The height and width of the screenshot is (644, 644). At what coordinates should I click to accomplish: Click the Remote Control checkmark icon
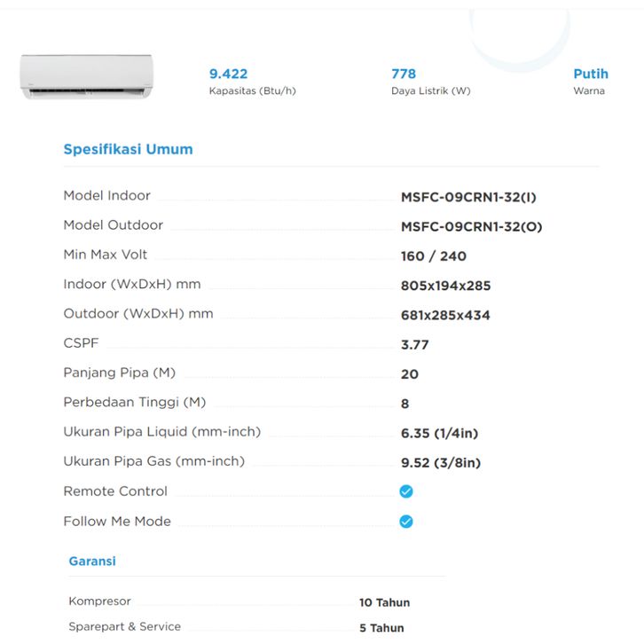(406, 491)
